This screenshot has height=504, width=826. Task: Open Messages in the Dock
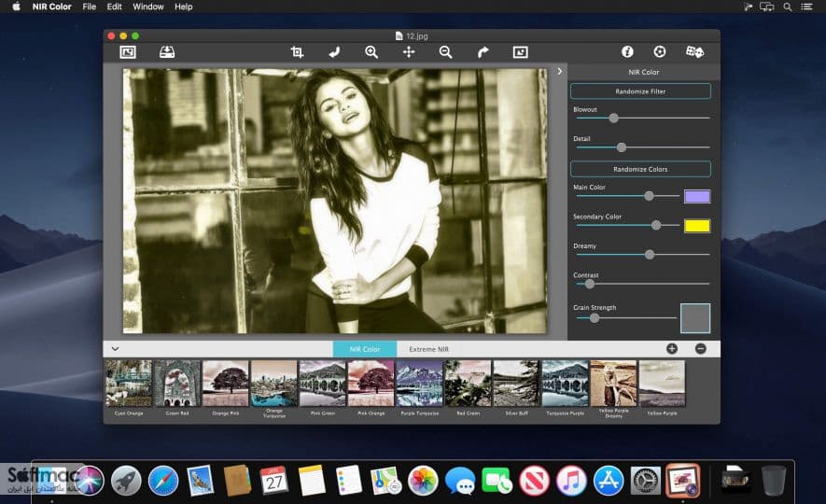(459, 481)
